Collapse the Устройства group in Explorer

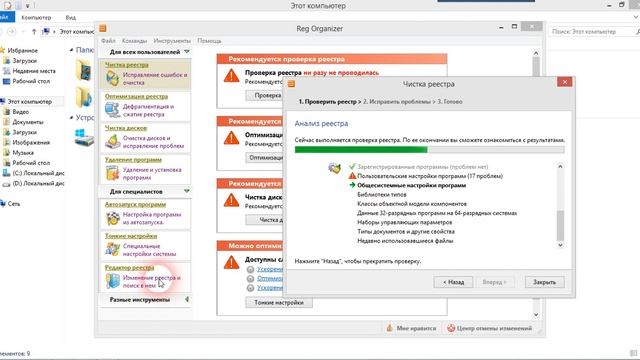coord(71,118)
